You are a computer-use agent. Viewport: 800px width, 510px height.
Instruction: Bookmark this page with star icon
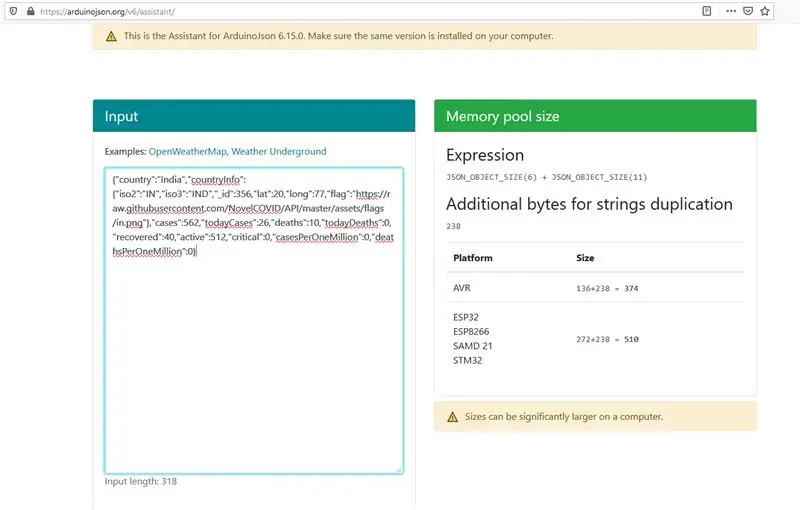coord(765,11)
